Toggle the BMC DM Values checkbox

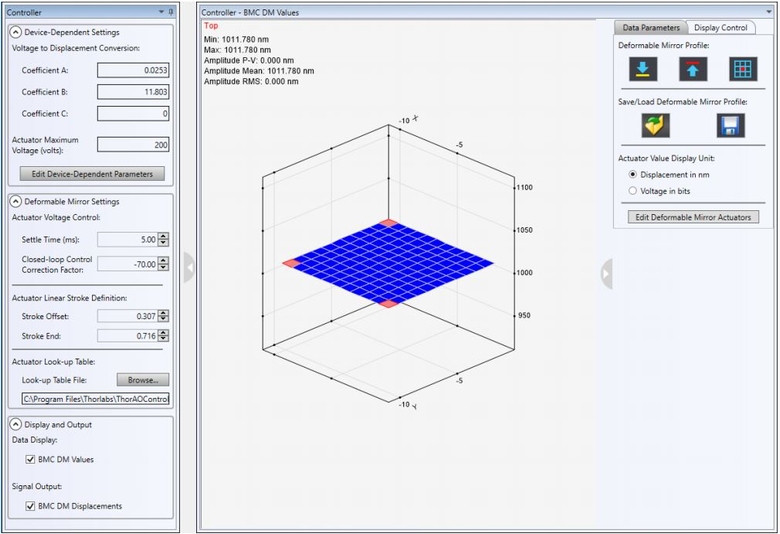pyautogui.click(x=29, y=459)
